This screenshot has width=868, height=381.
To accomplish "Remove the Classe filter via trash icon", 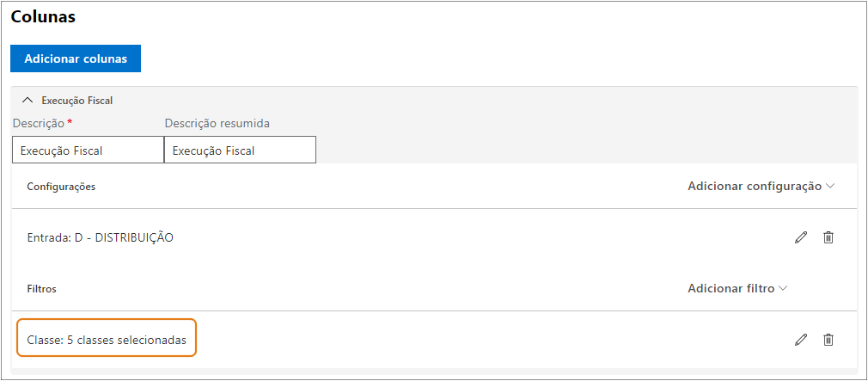I will click(828, 340).
